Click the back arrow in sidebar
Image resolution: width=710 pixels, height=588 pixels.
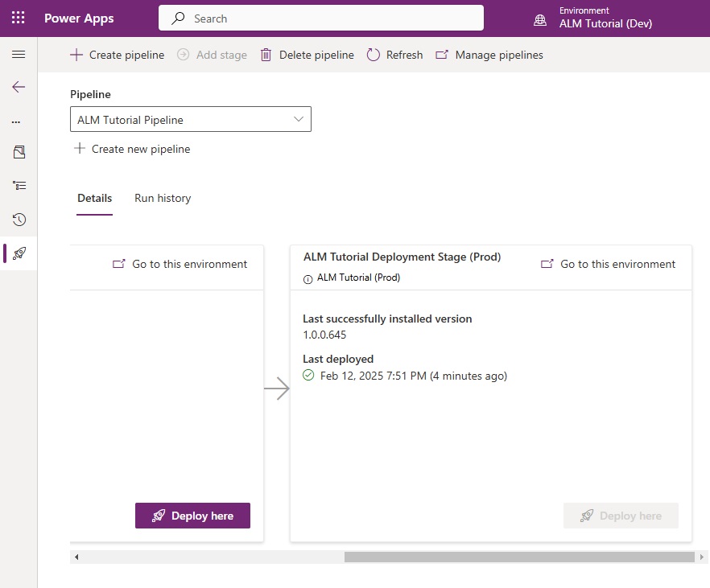[19, 87]
